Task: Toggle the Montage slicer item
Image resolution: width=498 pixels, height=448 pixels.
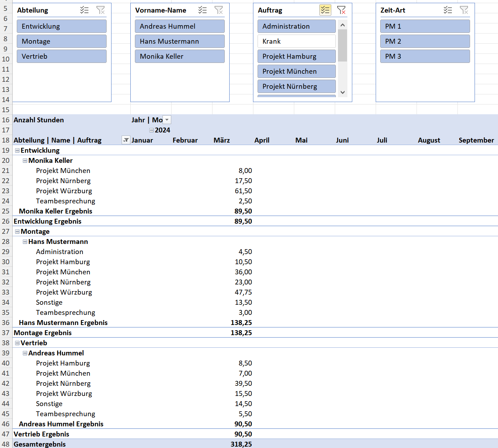Action: tap(62, 41)
